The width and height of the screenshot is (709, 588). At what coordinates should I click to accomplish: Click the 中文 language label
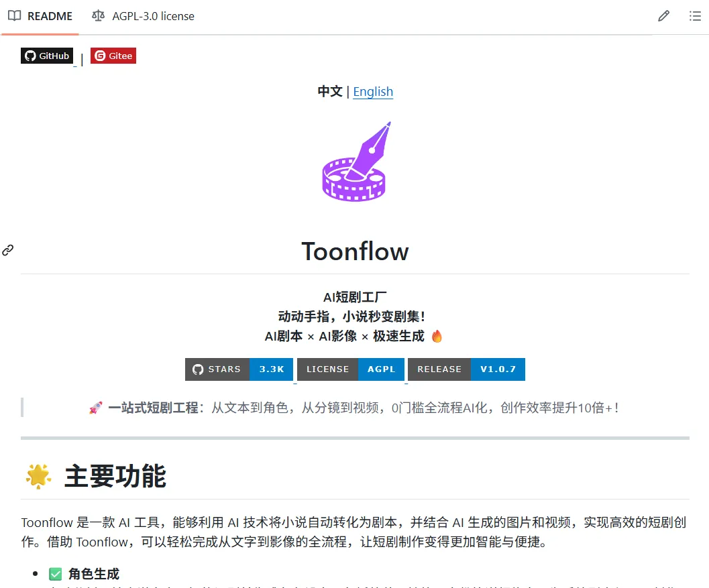coord(329,91)
